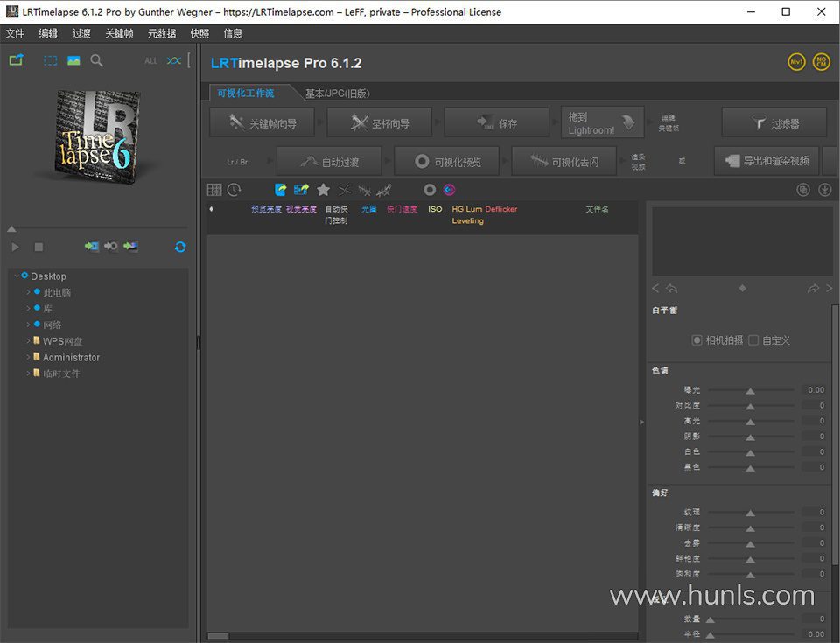The width and height of the screenshot is (840, 643).
Task: Enable the 自定义 white balance checkbox
Action: [x=753, y=340]
